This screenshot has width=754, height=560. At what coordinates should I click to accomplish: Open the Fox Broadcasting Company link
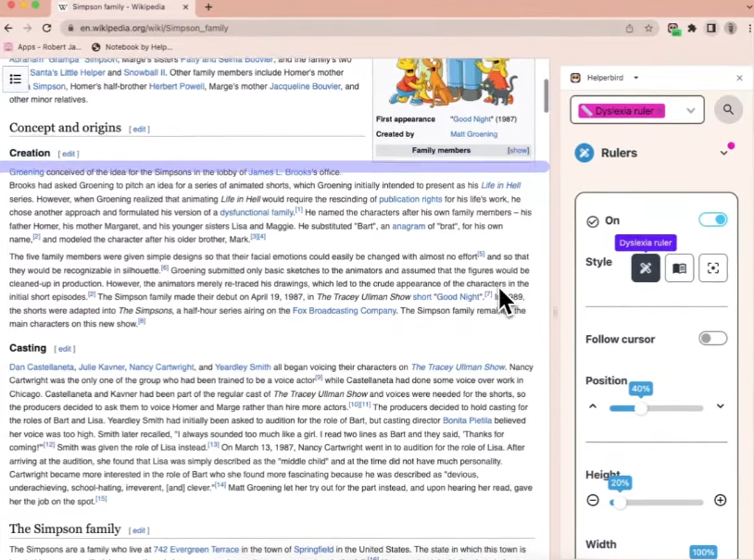pos(345,311)
